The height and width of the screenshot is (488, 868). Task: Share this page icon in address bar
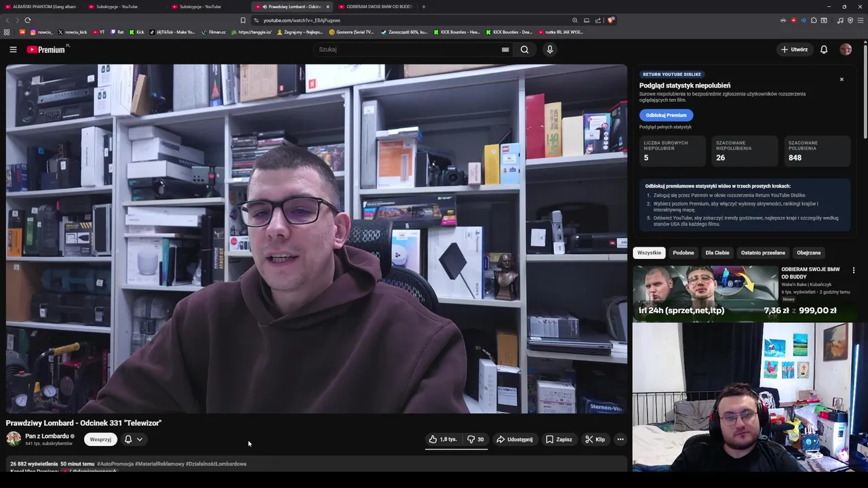click(599, 20)
